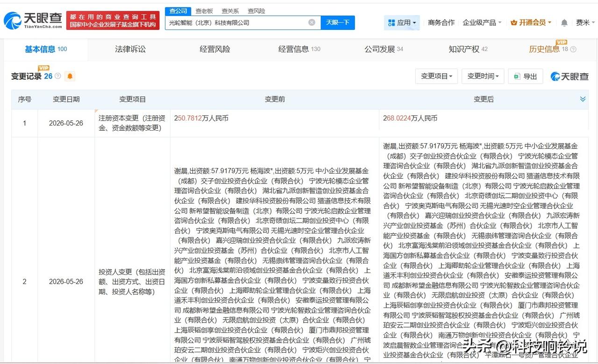598x364 pixels.
Task: Click 268.0224万人民币 after-change value
Action: click(410, 119)
